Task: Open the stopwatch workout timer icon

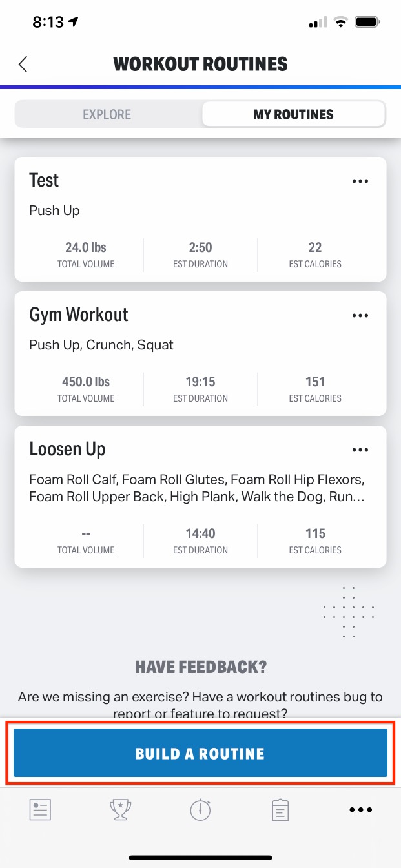Action: tap(200, 809)
